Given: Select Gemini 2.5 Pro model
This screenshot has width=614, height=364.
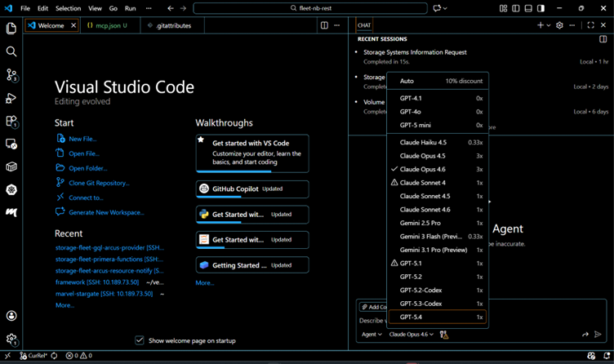Looking at the screenshot, I should tap(438, 223).
